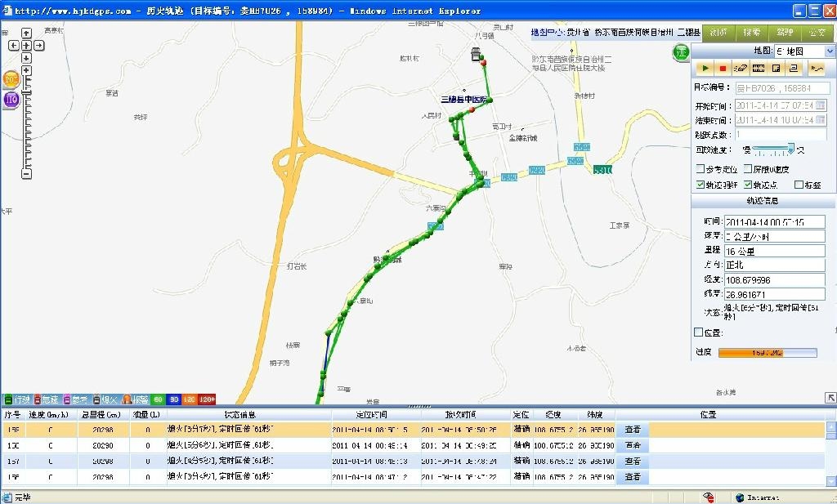Click the 三穗县中医院 map label
837x504 pixels.
(464, 100)
